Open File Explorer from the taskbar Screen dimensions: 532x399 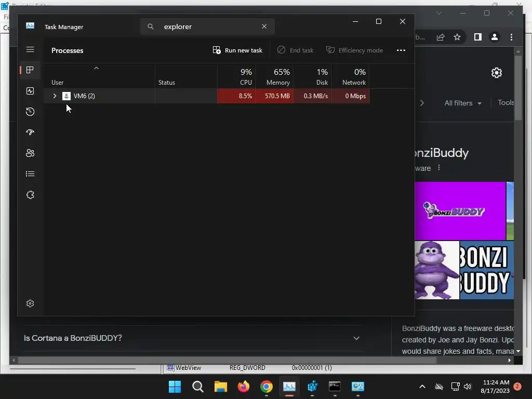point(220,387)
